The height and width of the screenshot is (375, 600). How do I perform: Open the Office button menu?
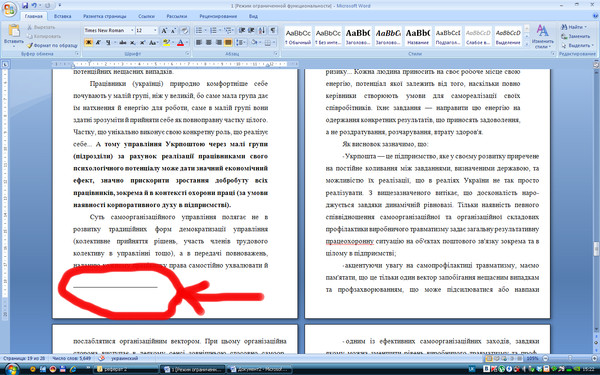(x=10, y=9)
